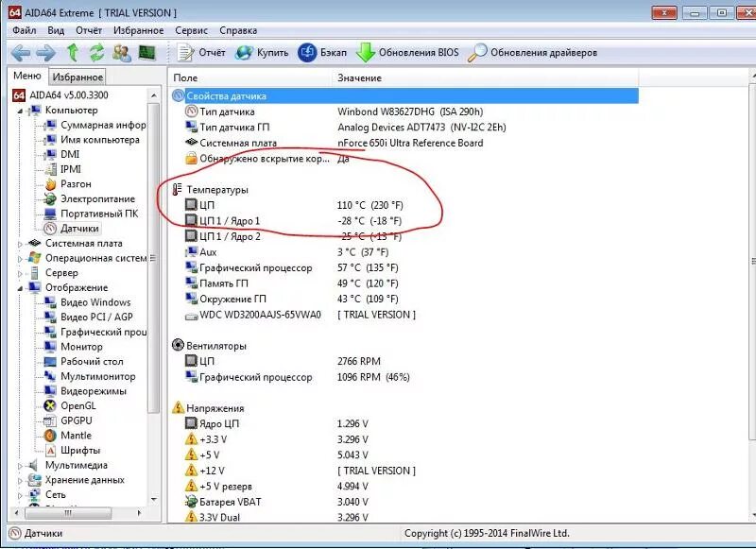Click Обновления BIOS toolbar button
Viewport: 756px width, 549px height.
(407, 53)
